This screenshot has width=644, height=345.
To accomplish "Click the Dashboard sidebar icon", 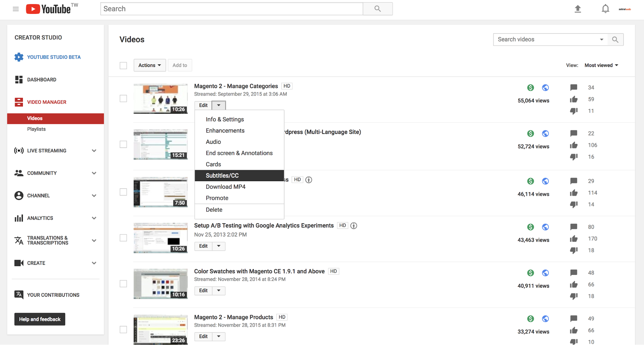I will click(19, 79).
